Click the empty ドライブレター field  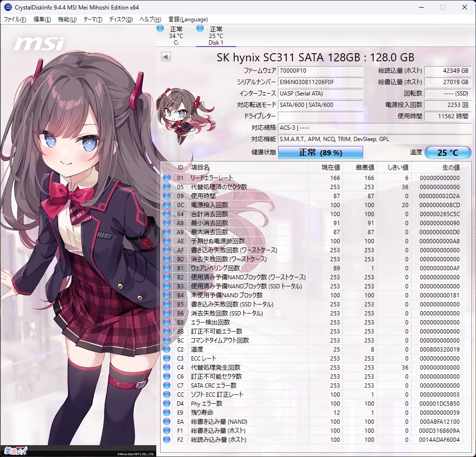[x=321, y=116]
